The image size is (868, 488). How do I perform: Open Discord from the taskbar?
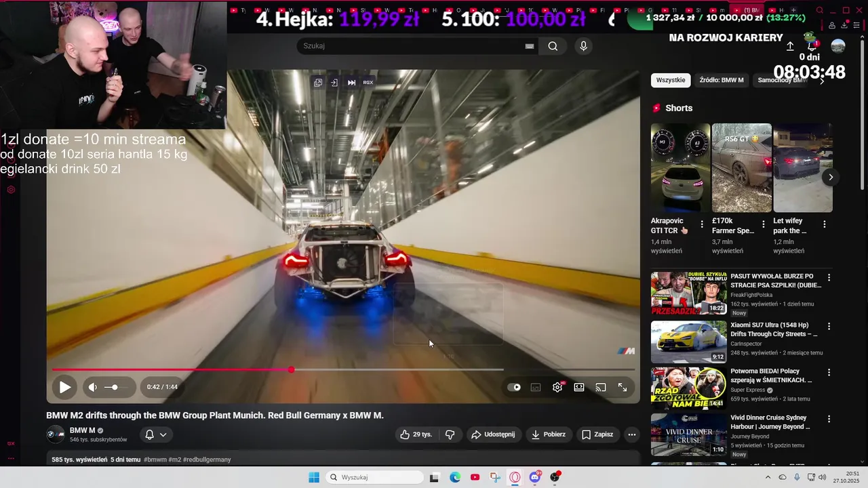click(535, 477)
